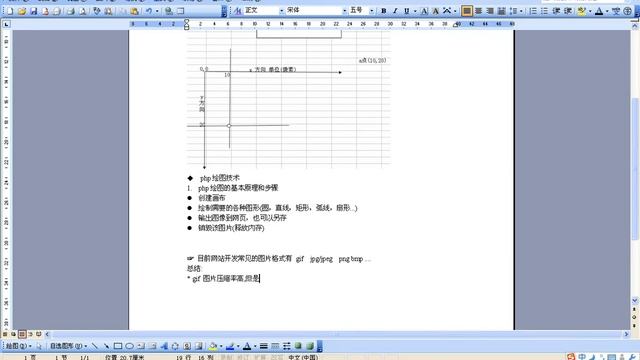Switch to Print Layout view button
640x360 pixels.
pyautogui.click(x=22, y=334)
